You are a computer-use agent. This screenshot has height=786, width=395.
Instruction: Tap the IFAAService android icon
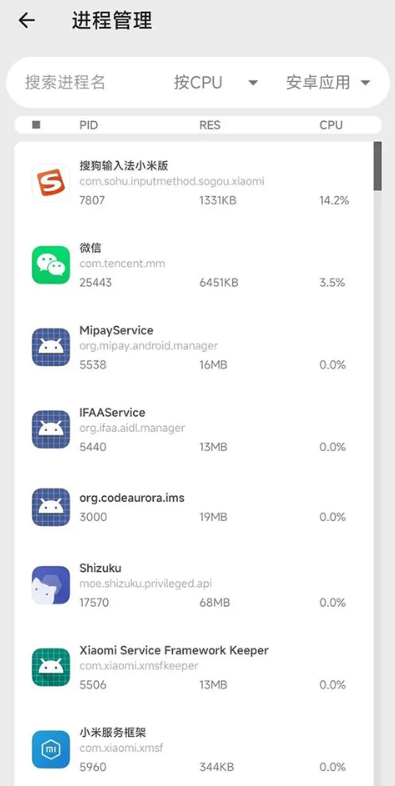tap(51, 429)
